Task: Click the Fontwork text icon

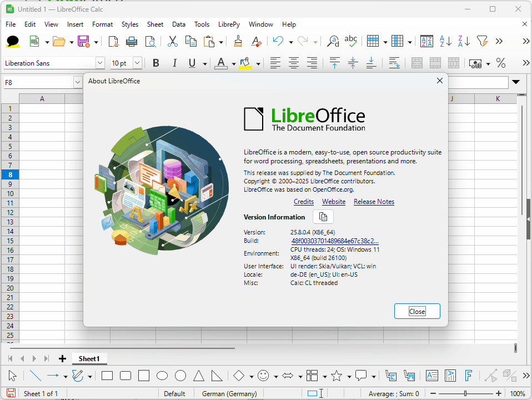Action: 469,376
